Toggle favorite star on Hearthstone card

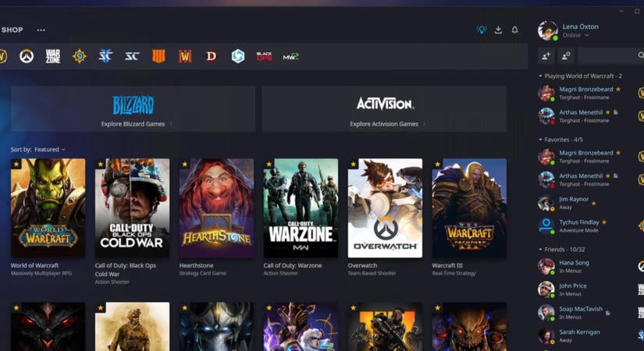184,165
